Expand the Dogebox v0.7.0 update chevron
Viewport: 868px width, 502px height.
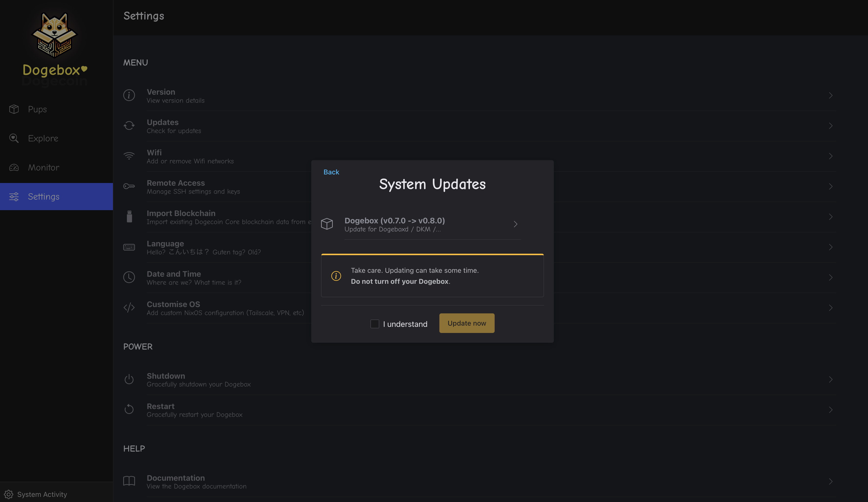pos(515,224)
